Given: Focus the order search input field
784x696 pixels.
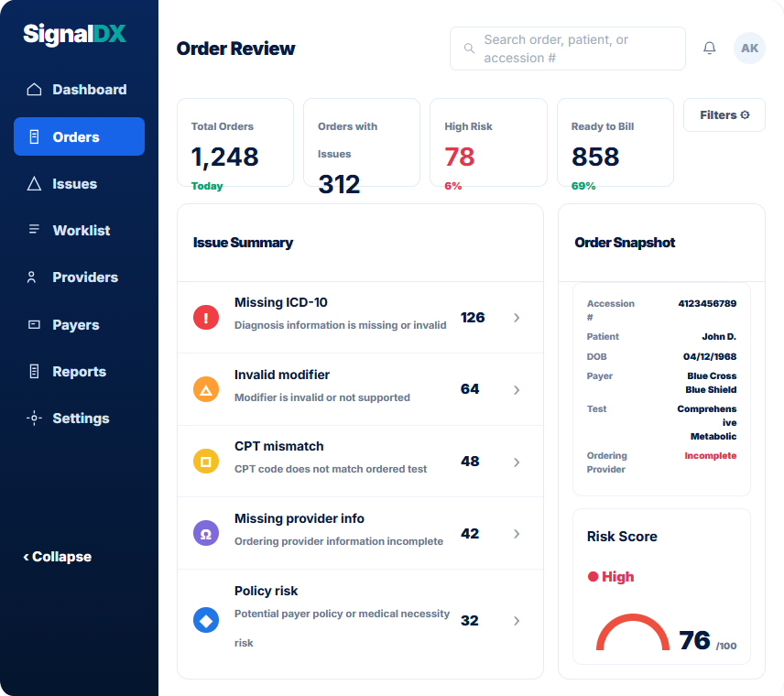Looking at the screenshot, I should pos(568,49).
